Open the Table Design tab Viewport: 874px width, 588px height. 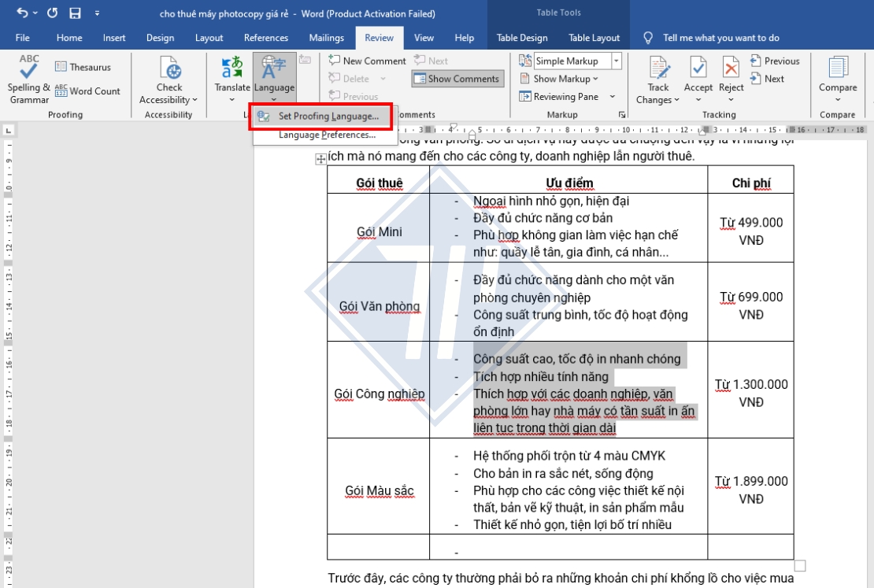click(x=522, y=37)
